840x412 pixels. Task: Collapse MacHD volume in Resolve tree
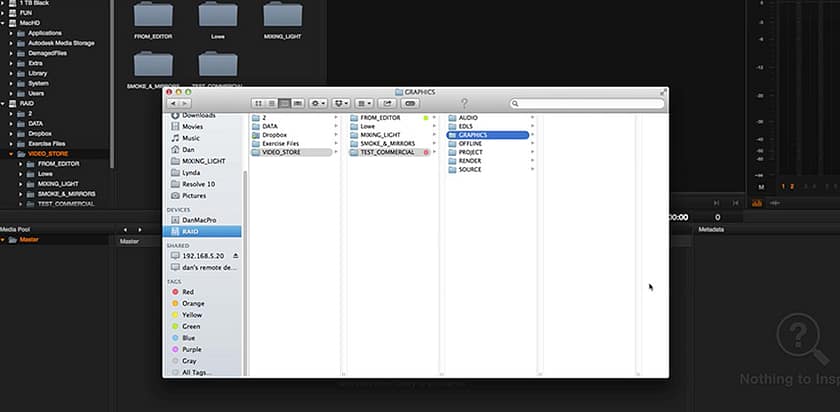[3, 23]
